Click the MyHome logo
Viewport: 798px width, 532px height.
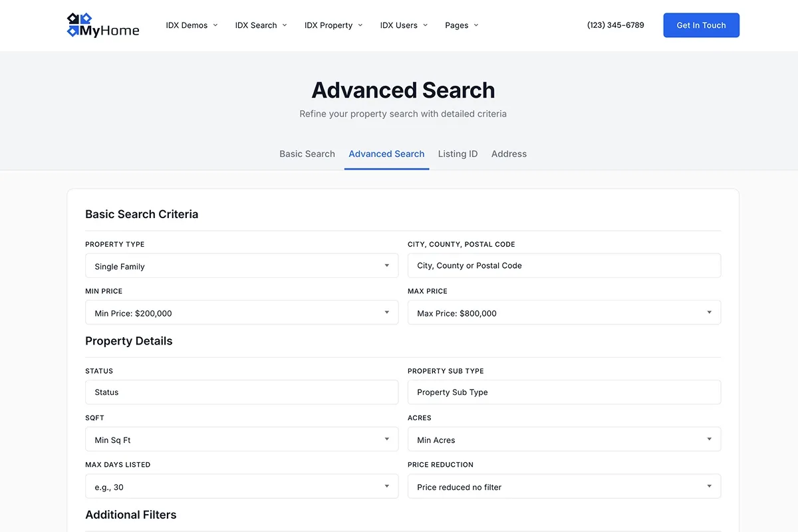click(x=103, y=25)
